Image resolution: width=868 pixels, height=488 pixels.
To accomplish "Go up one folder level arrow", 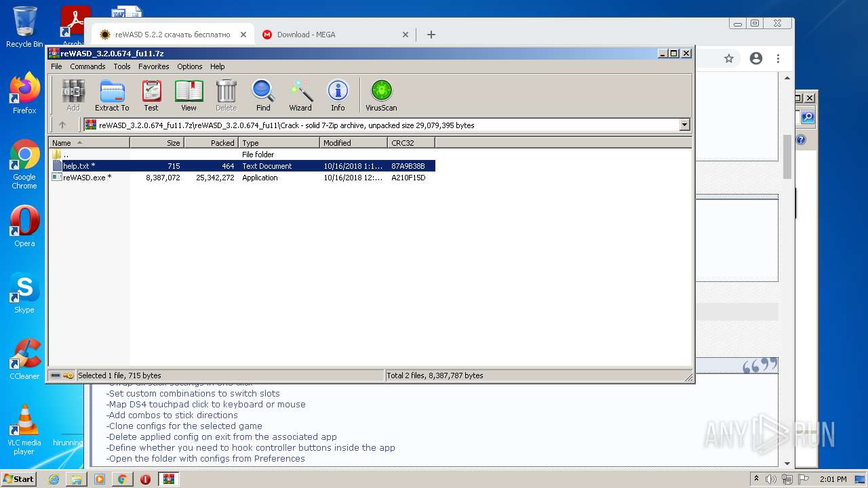I will pyautogui.click(x=62, y=125).
